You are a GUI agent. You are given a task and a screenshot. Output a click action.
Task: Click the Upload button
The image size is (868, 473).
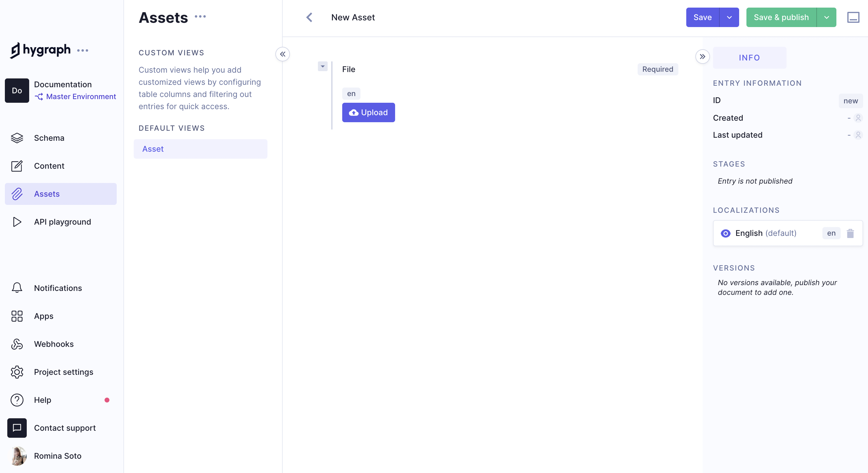pos(368,112)
